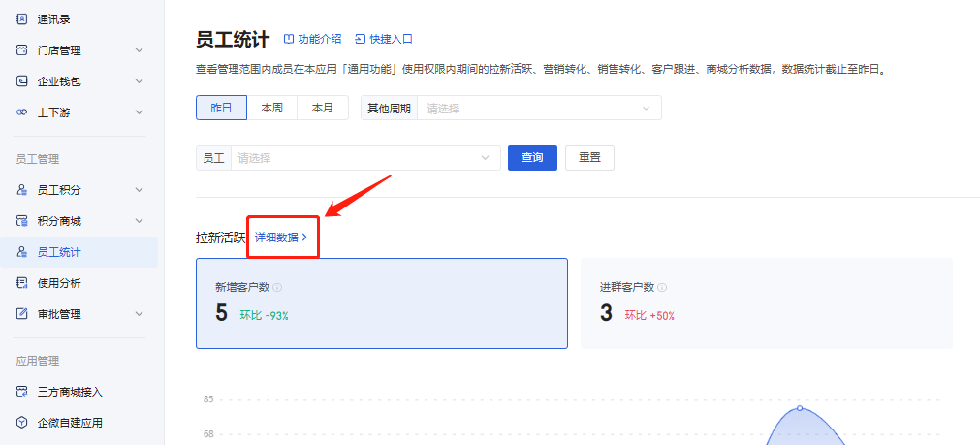This screenshot has width=980, height=445.
Task: Click the 审批管理 edit icon
Action: point(22,314)
